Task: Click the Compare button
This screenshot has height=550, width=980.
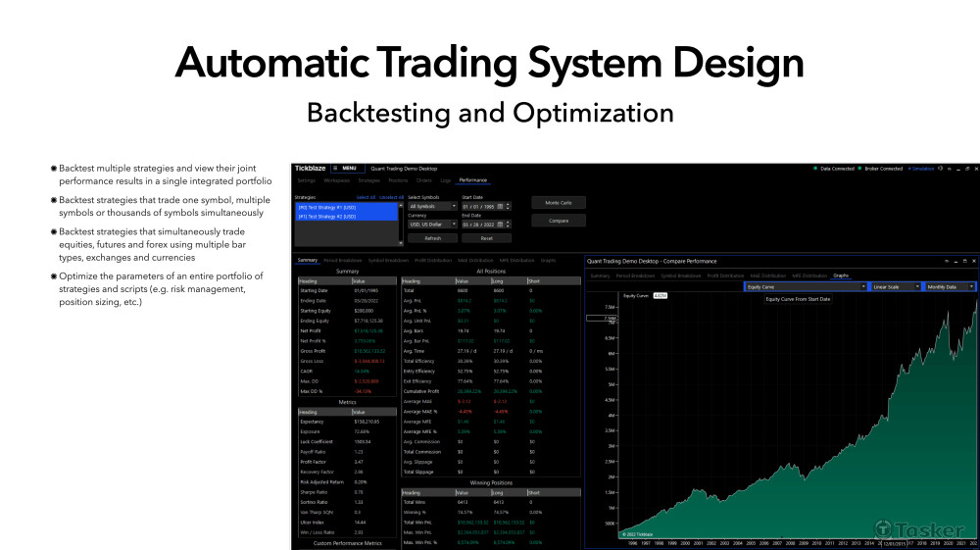Action: point(559,221)
